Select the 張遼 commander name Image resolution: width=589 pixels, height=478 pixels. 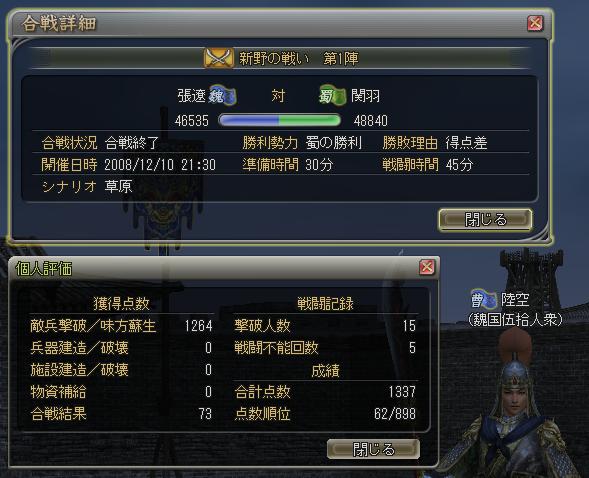click(191, 96)
